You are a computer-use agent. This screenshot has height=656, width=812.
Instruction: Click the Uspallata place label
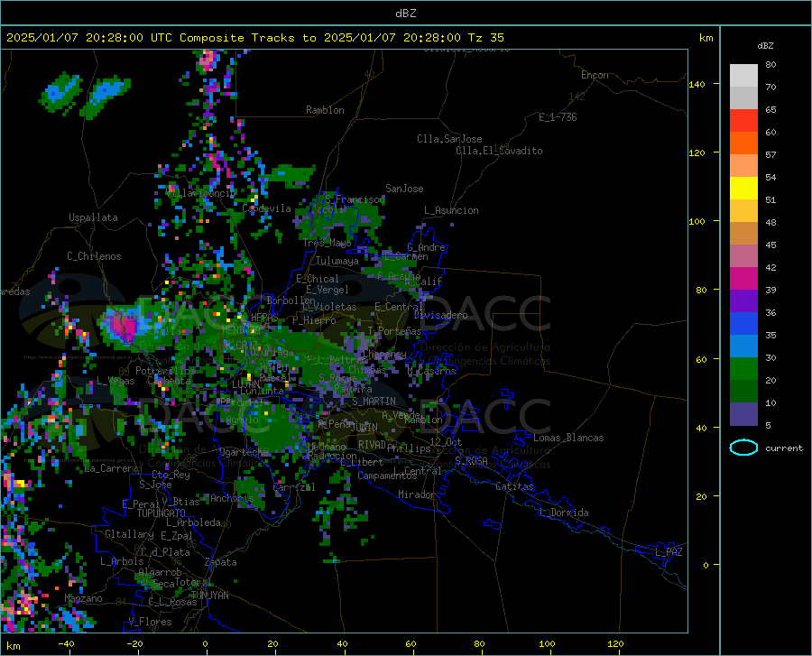pos(93,217)
